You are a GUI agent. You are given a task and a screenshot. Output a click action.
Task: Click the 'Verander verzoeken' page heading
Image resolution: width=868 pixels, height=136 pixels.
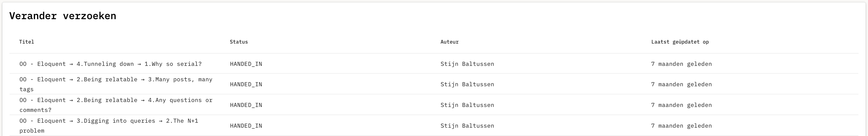point(63,16)
